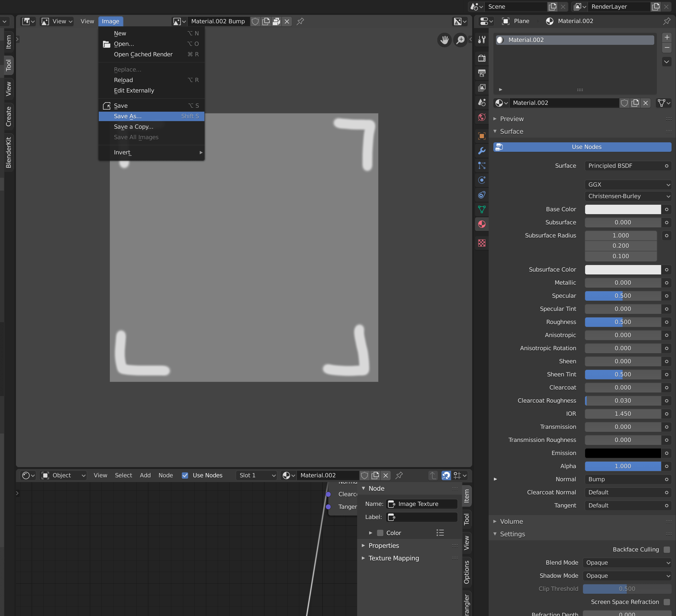Click the Base Color swatch
This screenshot has height=616, width=676.
623,209
